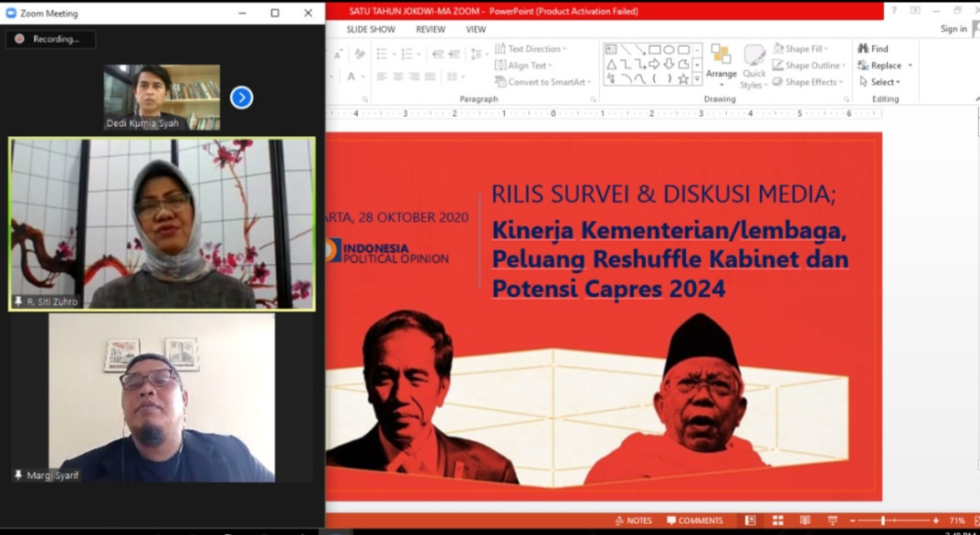Expand the shapes gallery more arrow
Image resolution: width=980 pixels, height=535 pixels.
point(697,80)
